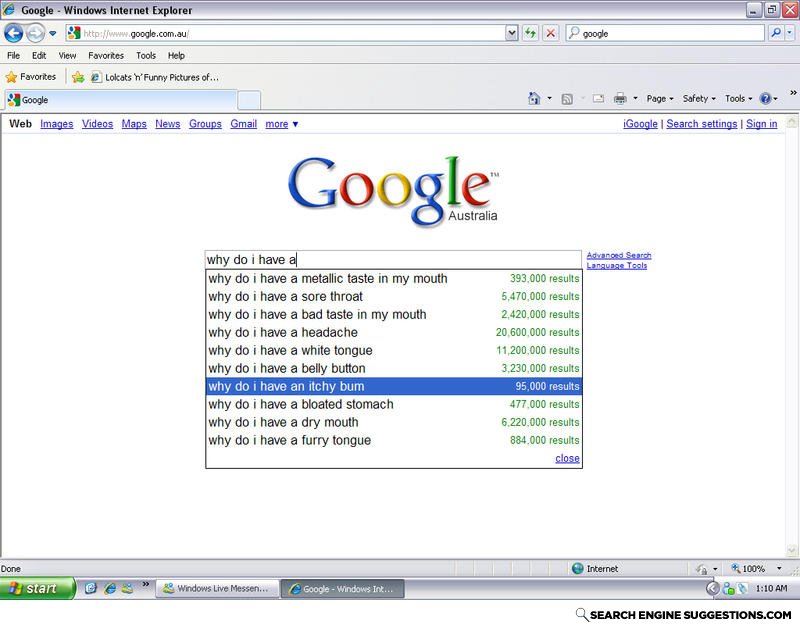Expand the command bar overflow chevron

[793, 92]
